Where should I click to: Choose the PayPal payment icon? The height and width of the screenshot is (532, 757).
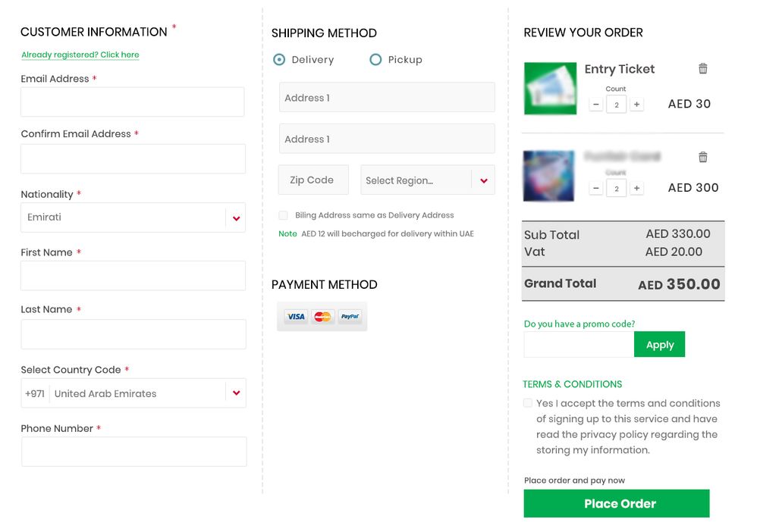pyautogui.click(x=349, y=317)
